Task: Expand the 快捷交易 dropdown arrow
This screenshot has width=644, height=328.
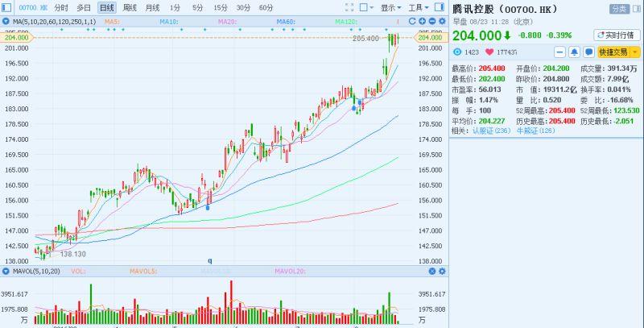Action: click(634, 52)
